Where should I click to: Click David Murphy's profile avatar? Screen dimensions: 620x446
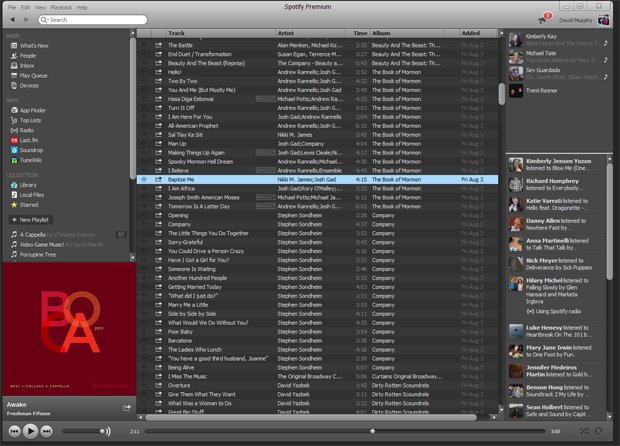603,20
